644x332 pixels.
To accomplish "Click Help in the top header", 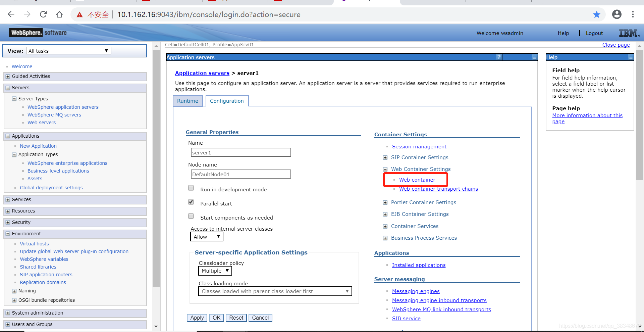I will 563,33.
